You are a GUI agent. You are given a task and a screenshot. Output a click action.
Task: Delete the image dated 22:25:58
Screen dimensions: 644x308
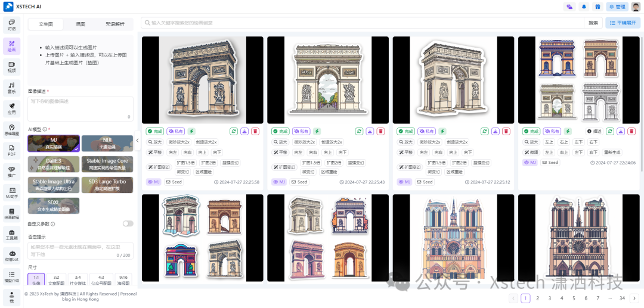(x=255, y=131)
